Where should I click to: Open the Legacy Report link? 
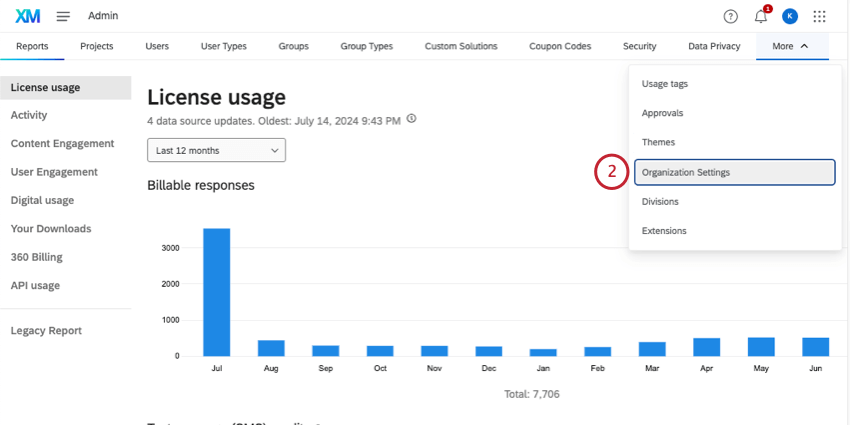point(46,331)
